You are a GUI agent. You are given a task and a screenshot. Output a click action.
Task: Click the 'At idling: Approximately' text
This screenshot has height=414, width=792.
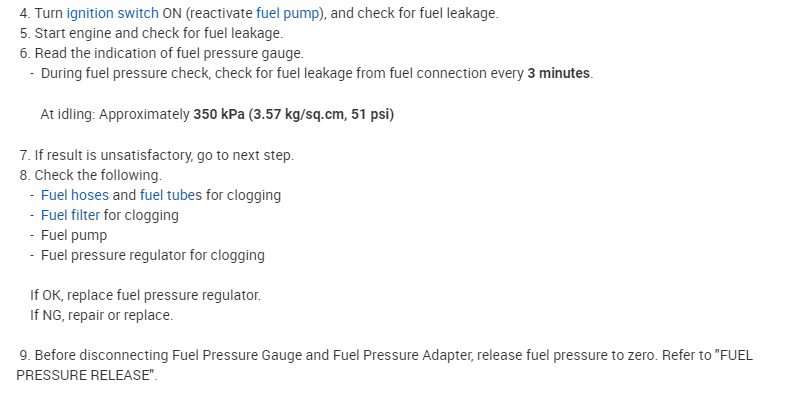[115, 114]
